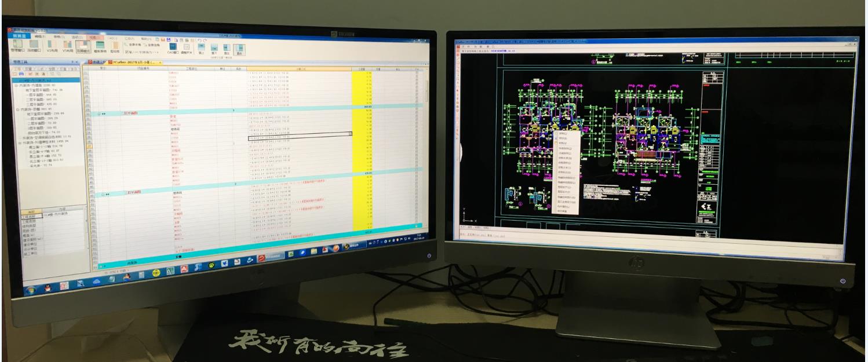This screenshot has width=868, height=362.
Task: Open the 编辑 menu tab
Action: pyautogui.click(x=40, y=36)
